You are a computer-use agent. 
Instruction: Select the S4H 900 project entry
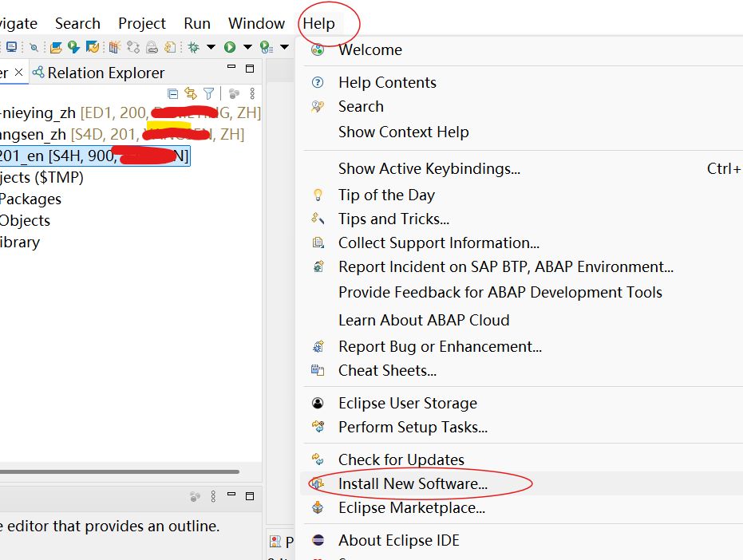[94, 156]
